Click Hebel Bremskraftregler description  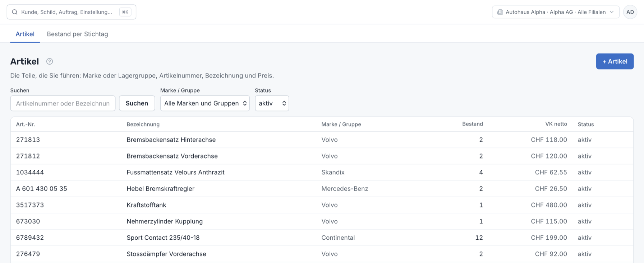(x=160, y=189)
